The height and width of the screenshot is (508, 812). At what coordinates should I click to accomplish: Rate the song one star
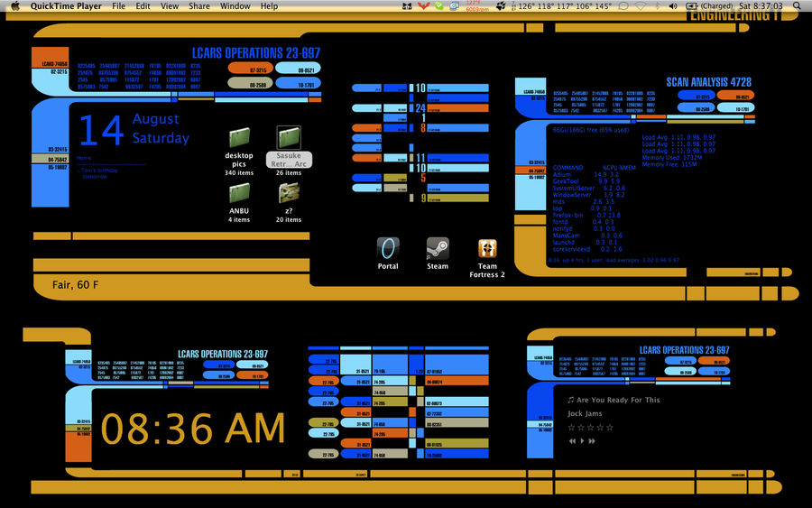[x=572, y=427]
